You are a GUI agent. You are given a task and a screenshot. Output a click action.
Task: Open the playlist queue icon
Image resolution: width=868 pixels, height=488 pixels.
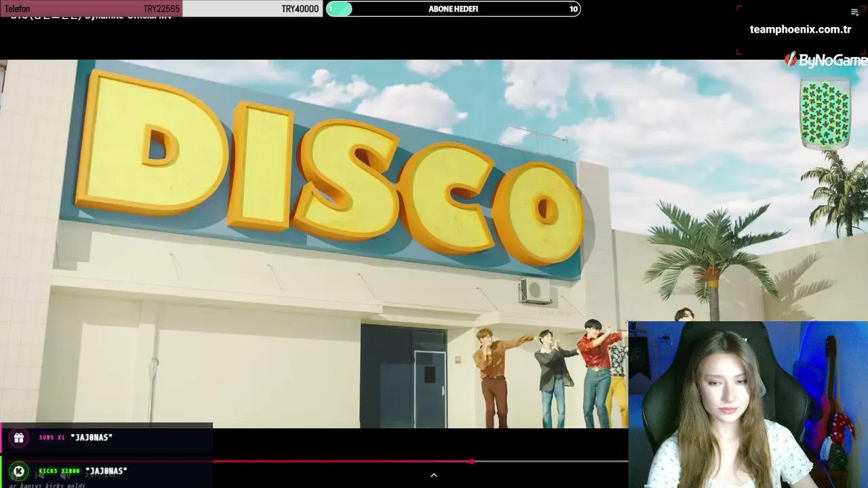[854, 12]
